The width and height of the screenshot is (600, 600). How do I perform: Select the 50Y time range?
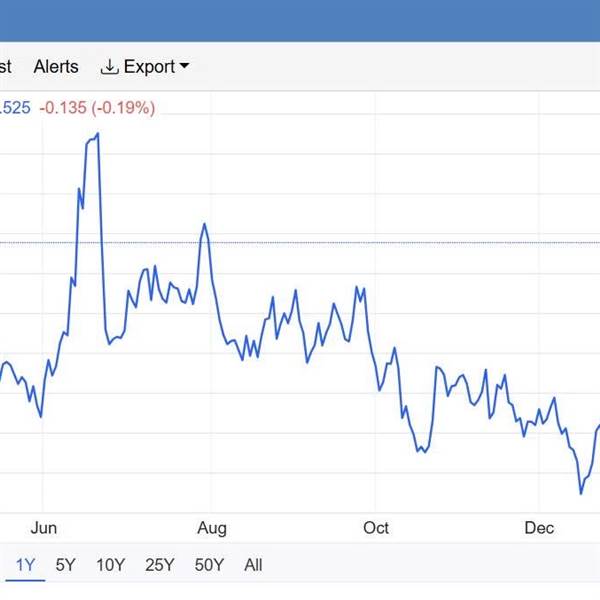pyautogui.click(x=208, y=565)
